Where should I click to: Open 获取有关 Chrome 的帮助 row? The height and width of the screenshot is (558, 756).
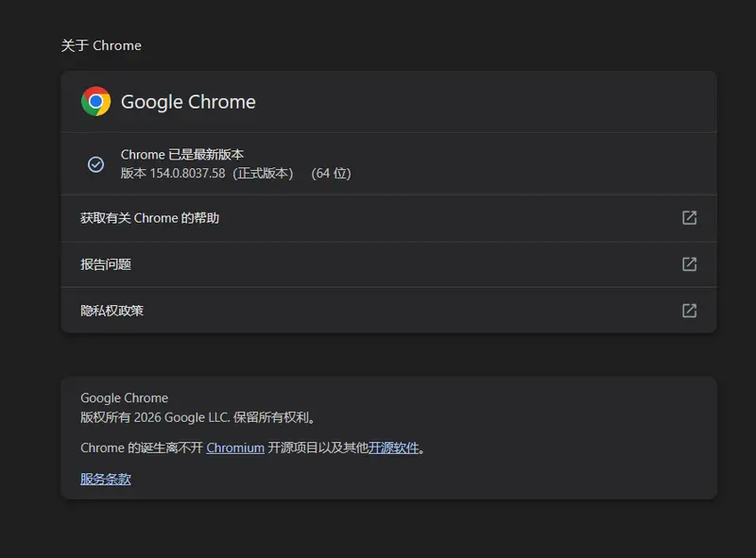[x=388, y=218]
